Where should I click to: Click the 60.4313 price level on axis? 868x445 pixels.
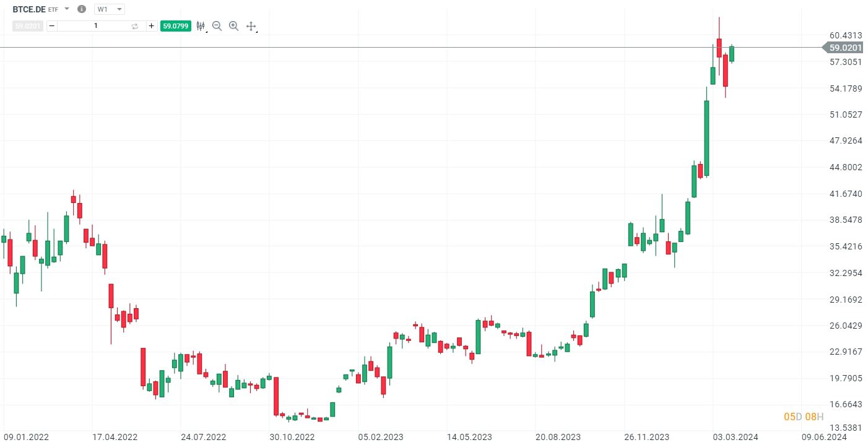[846, 35]
